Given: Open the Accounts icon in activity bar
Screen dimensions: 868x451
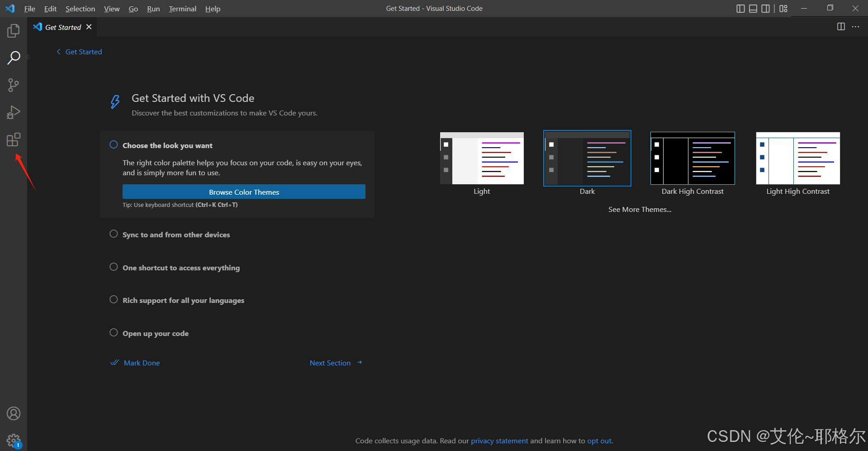Looking at the screenshot, I should (x=14, y=413).
